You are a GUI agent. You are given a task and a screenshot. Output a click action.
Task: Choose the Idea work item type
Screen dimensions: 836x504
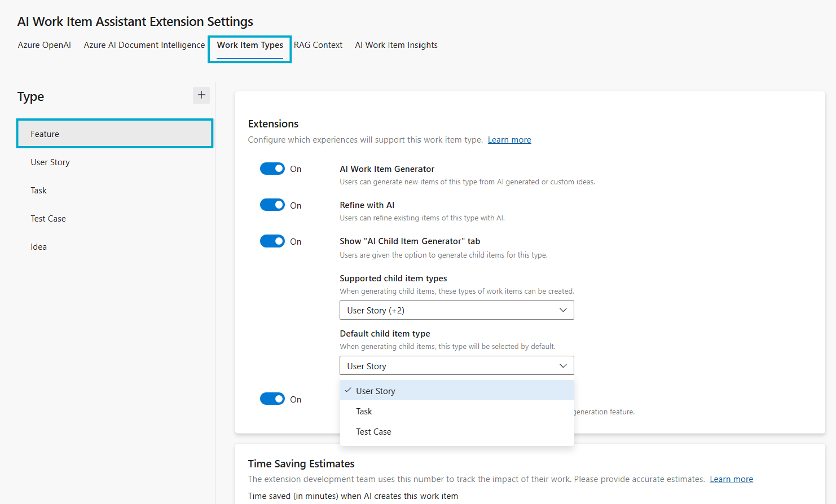tap(38, 246)
